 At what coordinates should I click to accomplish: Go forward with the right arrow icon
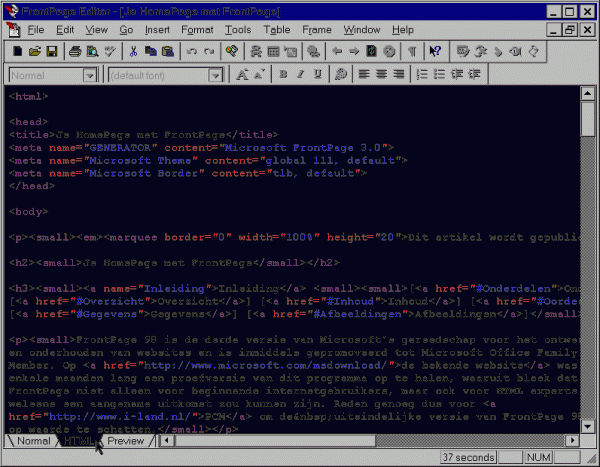point(354,51)
